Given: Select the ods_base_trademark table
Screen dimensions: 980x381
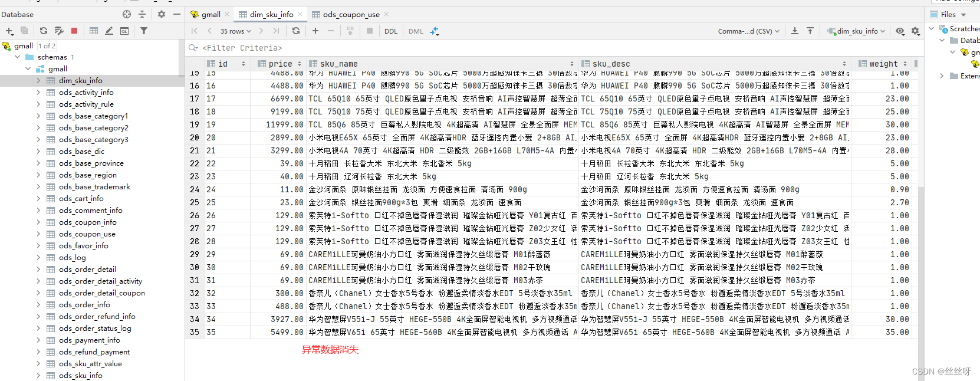Looking at the screenshot, I should [94, 187].
